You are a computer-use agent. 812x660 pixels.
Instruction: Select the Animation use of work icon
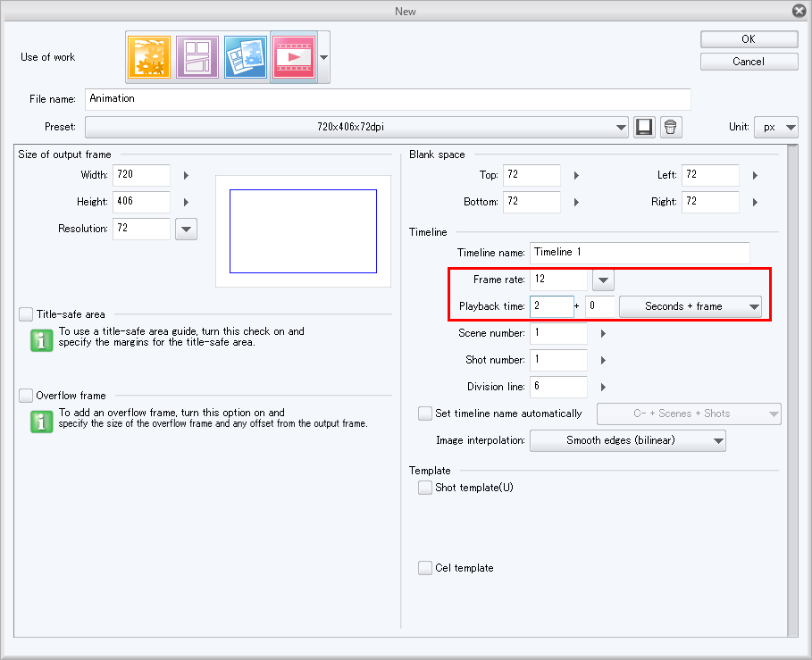[x=294, y=57]
